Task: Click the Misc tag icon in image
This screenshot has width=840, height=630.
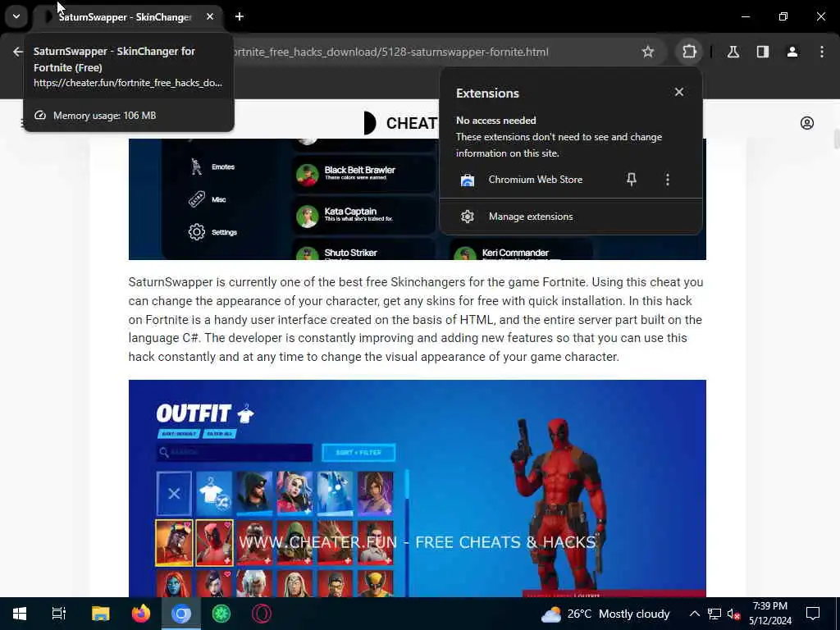Action: coord(197,199)
